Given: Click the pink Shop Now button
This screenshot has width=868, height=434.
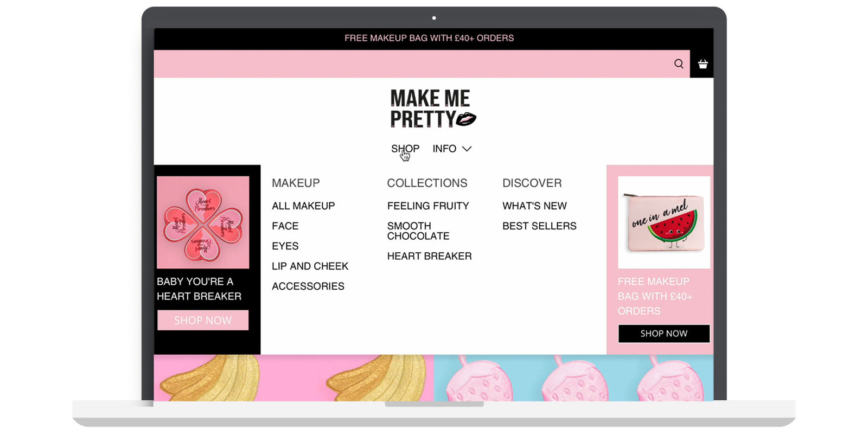Looking at the screenshot, I should coord(203,320).
